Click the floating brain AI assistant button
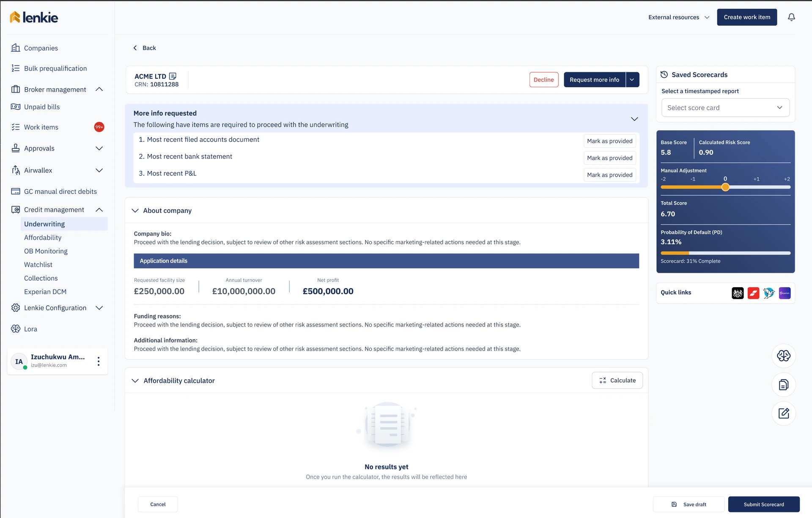This screenshot has height=518, width=812. (784, 356)
